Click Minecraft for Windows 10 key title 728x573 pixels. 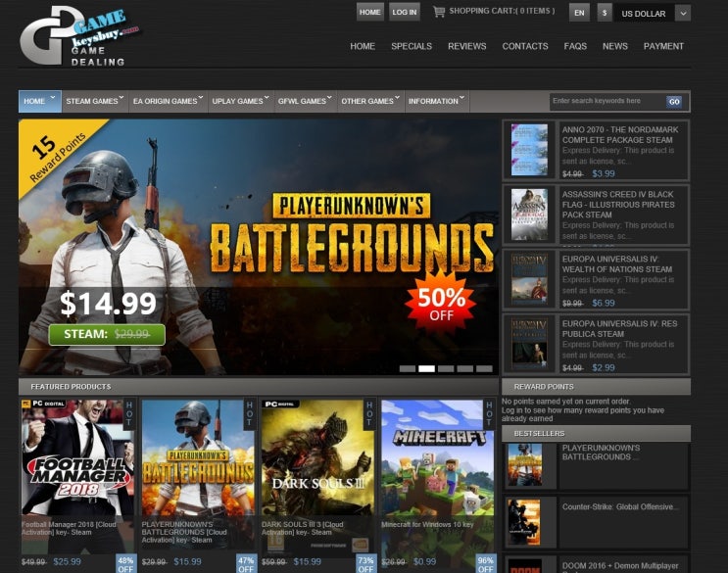pos(427,525)
